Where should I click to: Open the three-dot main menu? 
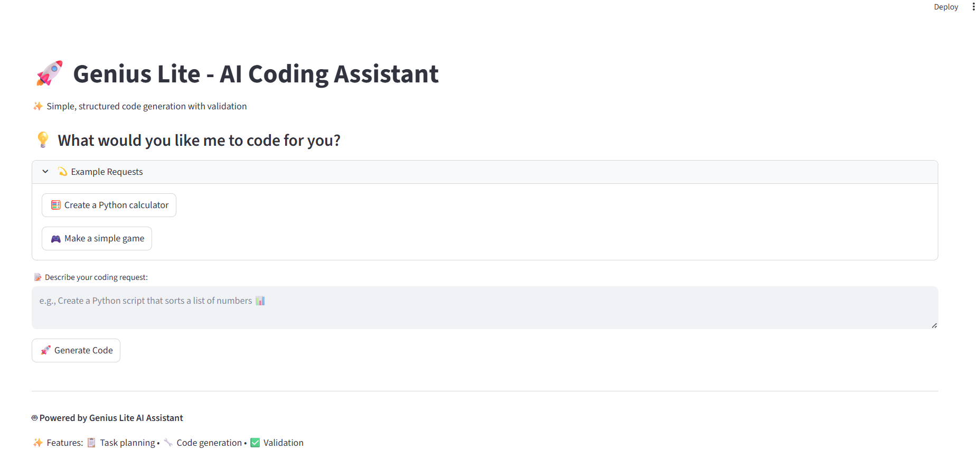(x=974, y=7)
